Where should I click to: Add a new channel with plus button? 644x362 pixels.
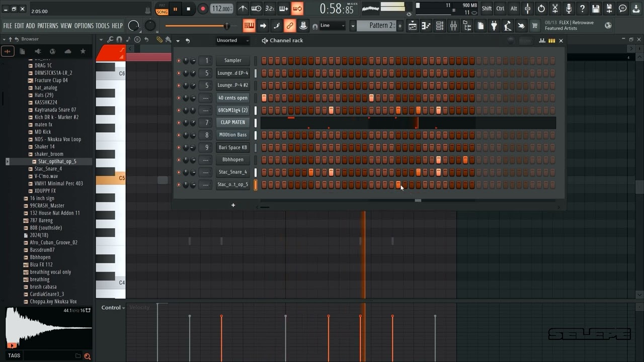(x=233, y=205)
